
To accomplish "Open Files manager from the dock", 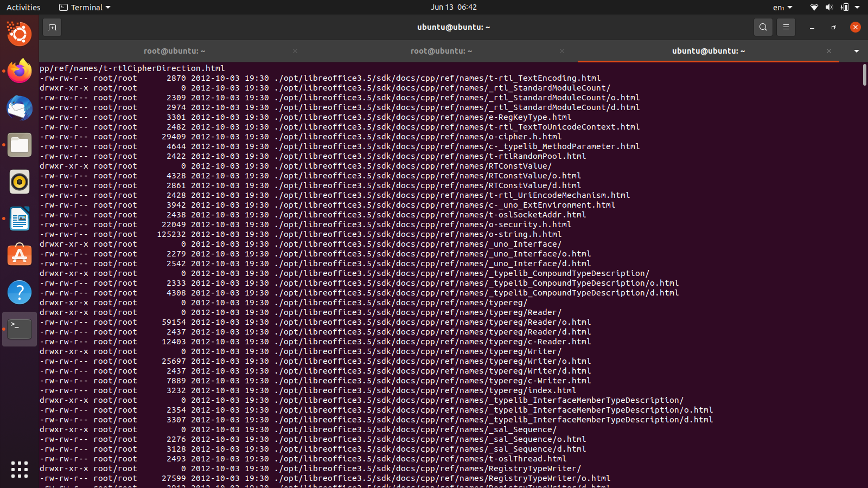I will tap(20, 145).
